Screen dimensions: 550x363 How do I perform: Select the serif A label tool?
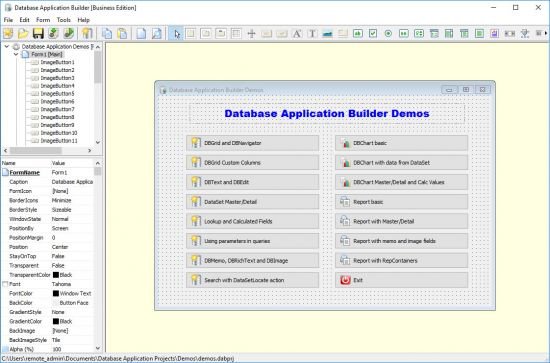pos(297,34)
